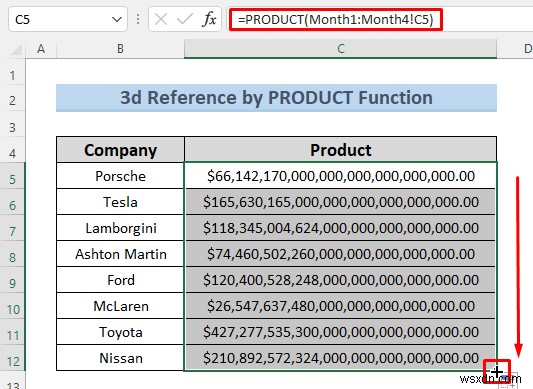Select Ashton Martin product value starting $74,460,502
The height and width of the screenshot is (389, 533).
pyautogui.click(x=341, y=254)
